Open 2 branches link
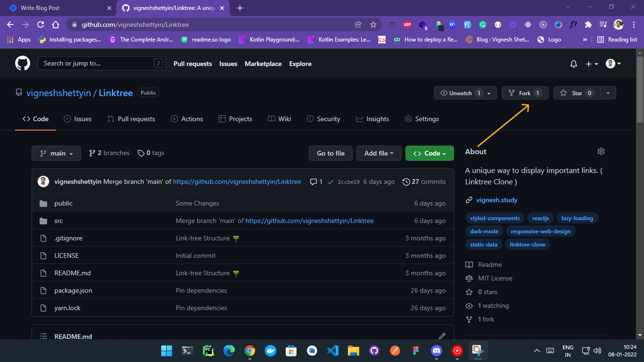 pyautogui.click(x=109, y=153)
